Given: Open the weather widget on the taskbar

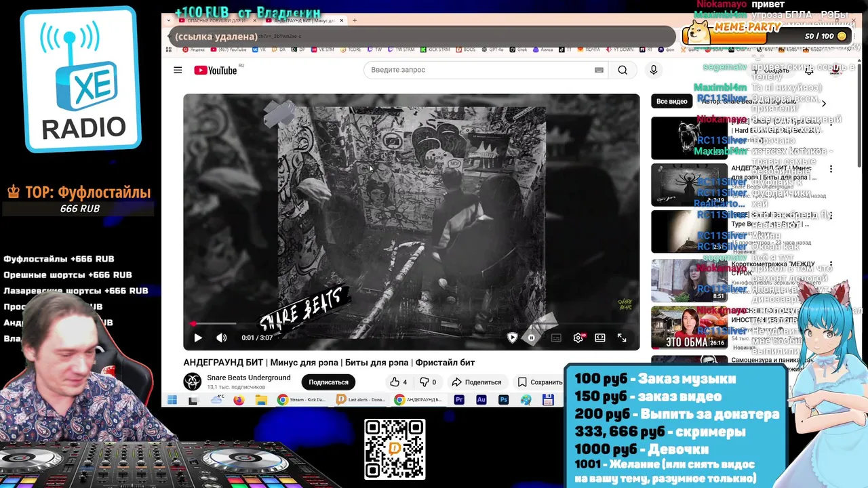Looking at the screenshot, I should [217, 399].
